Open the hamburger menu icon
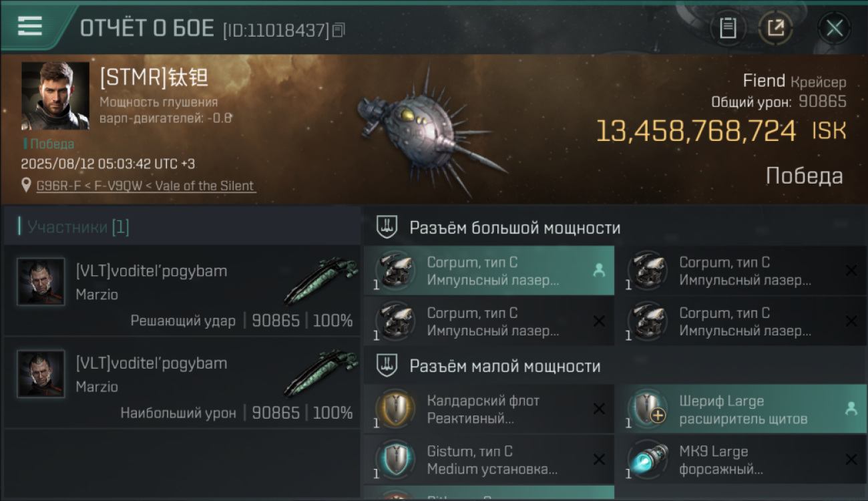Viewport: 868px width, 501px height. tap(29, 26)
